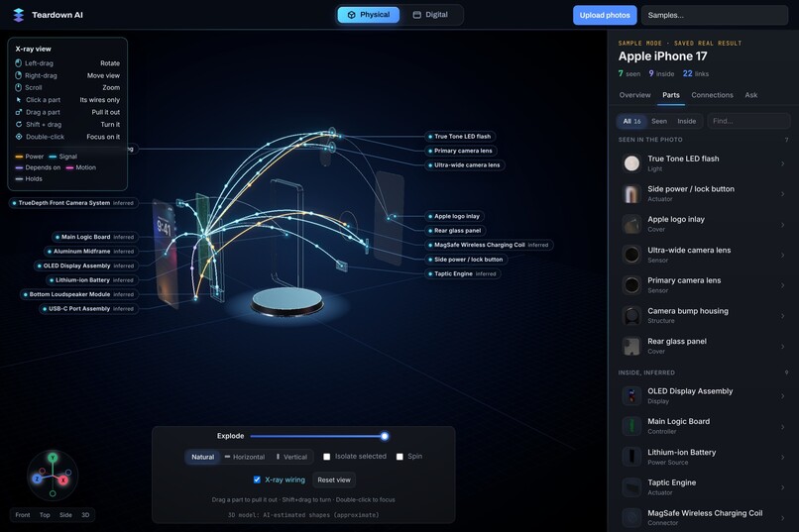Click the Lithium-ion Battery 3D label
Image resolution: width=799 pixels, height=532 pixels.
92,280
